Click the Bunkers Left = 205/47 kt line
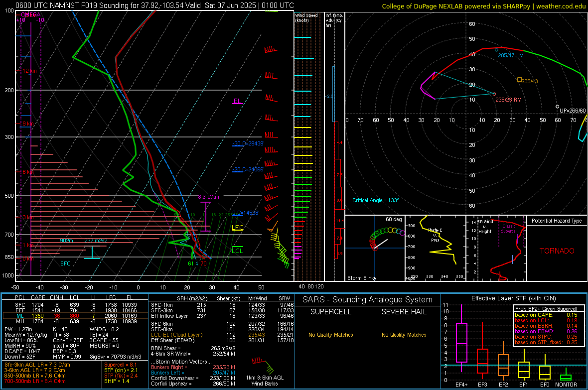 tap(193, 373)
